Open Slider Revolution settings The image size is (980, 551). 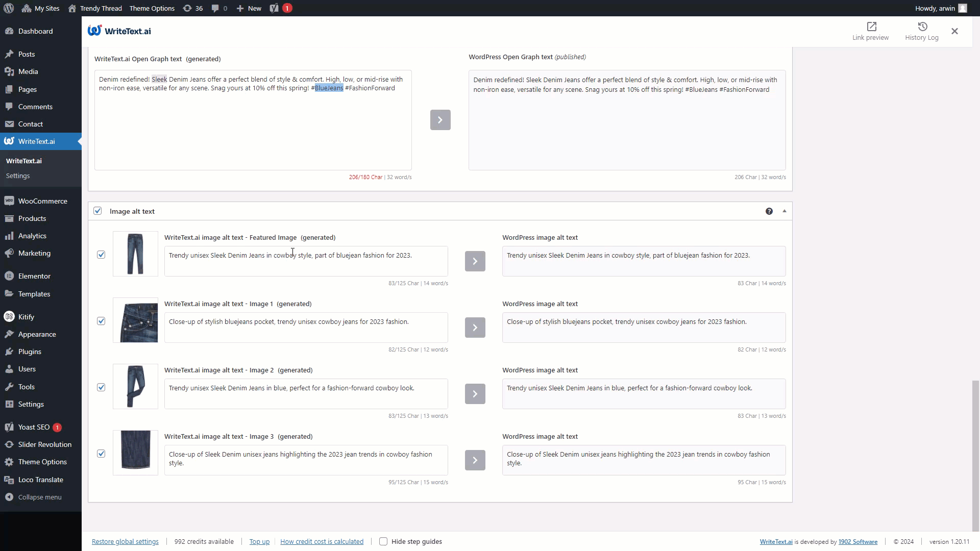pos(44,444)
